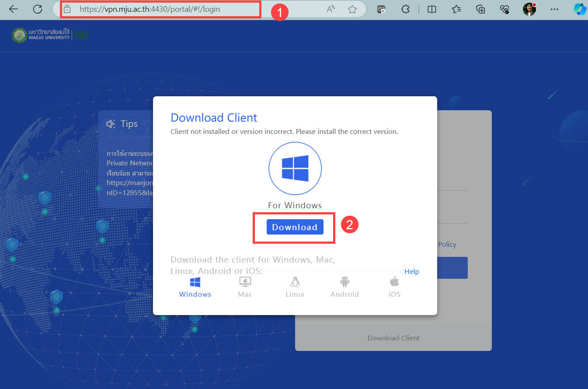This screenshot has height=389, width=588.
Task: Switch to the Mac client tab
Action: 245,287
